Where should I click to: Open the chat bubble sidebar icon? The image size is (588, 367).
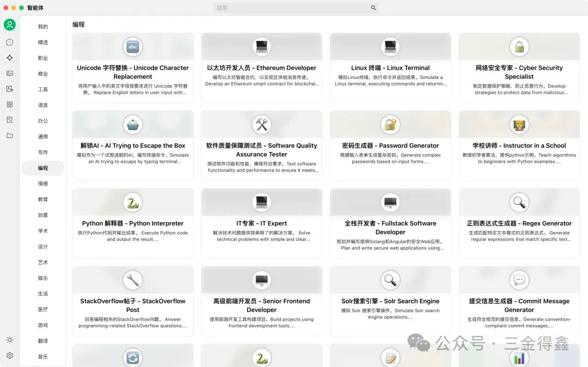(x=10, y=42)
